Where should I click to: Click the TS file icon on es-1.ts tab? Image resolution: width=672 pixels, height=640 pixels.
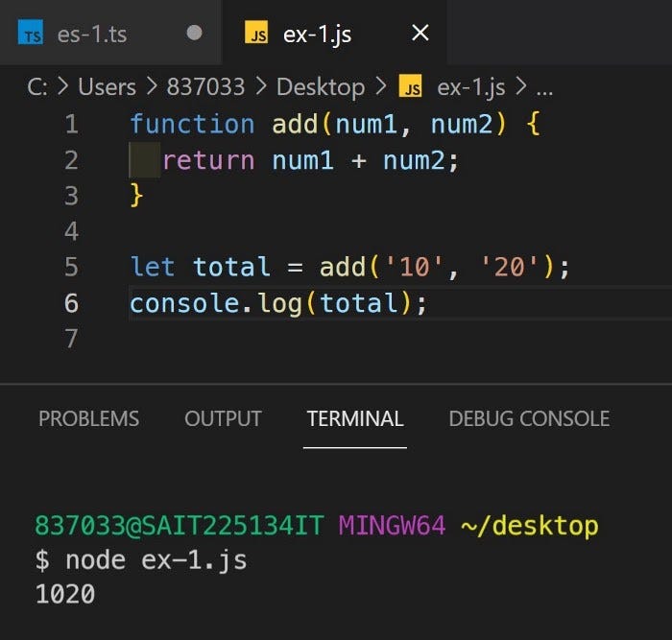(x=33, y=35)
